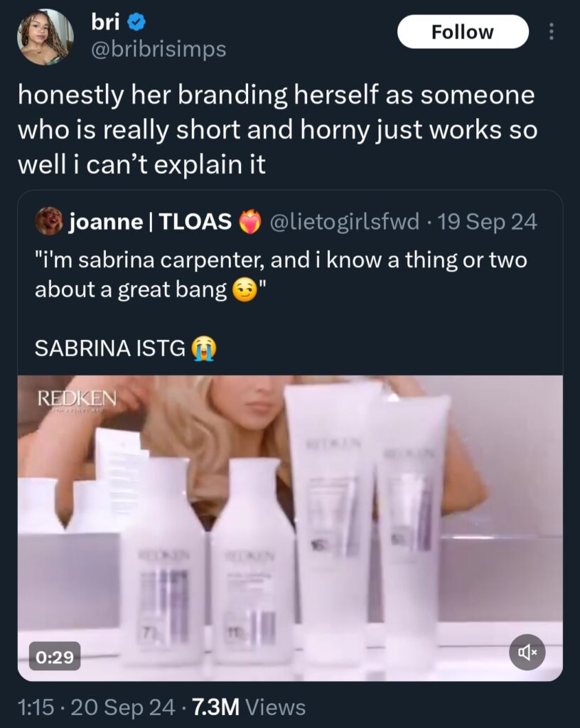Screen dimensions: 580x728
Task: Play the Redken video in quoted tweet
Action: [x=290, y=528]
